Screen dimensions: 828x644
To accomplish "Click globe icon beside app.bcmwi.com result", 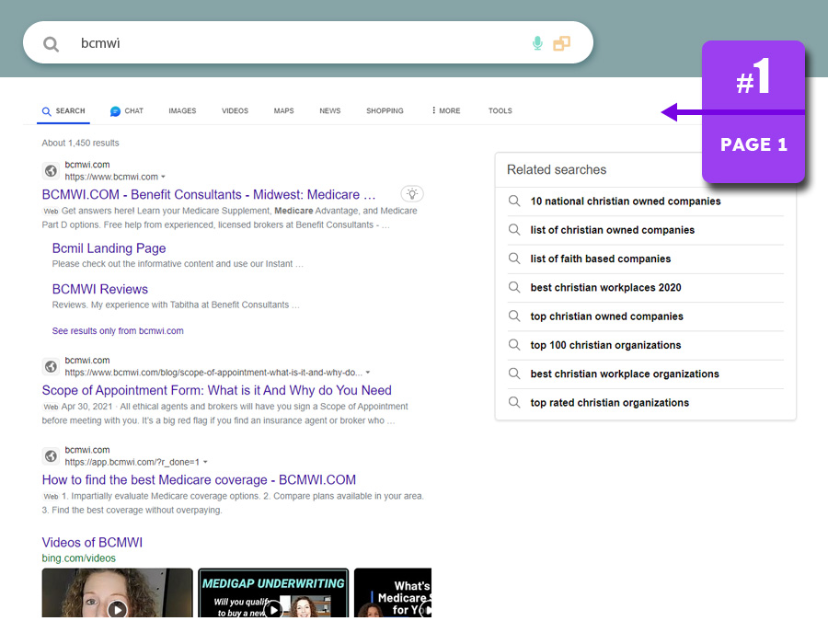I will (51, 456).
